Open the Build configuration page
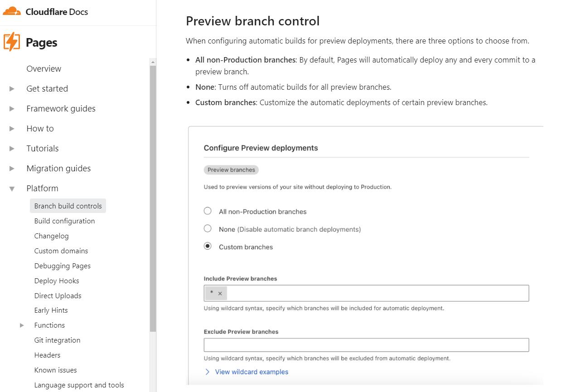The height and width of the screenshot is (392, 576). (64, 221)
